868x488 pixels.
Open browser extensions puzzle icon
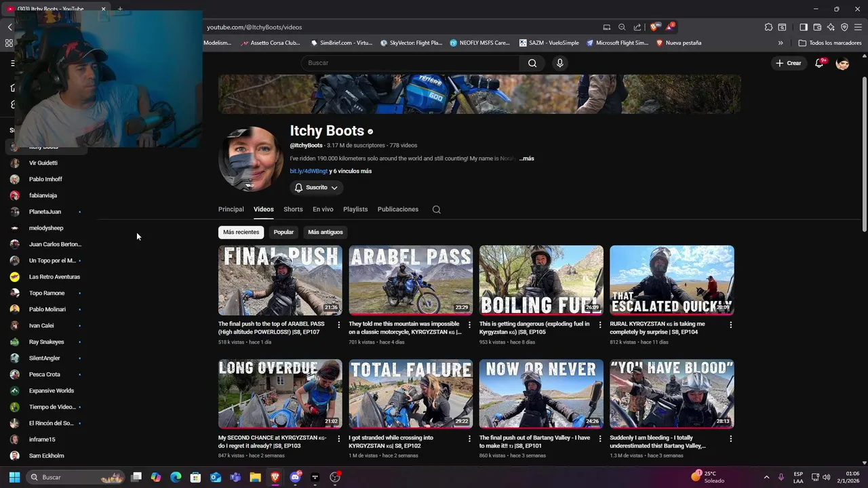768,27
